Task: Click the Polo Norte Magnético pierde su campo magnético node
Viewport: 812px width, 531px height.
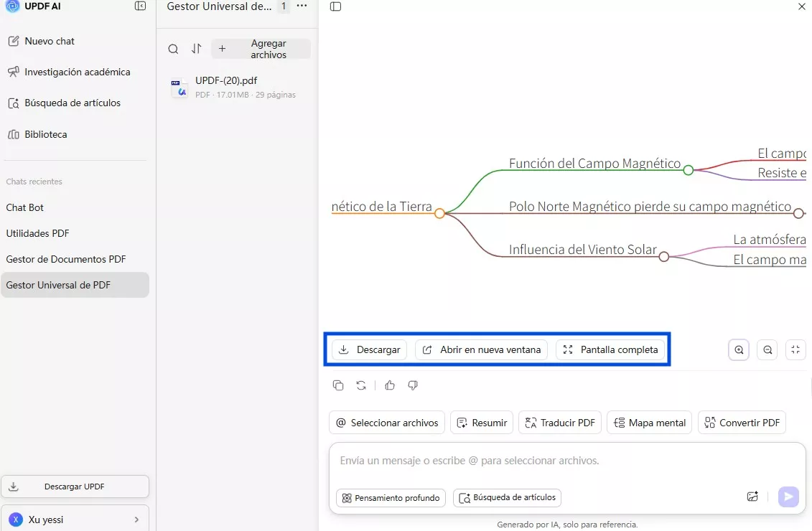Action: [x=650, y=207]
